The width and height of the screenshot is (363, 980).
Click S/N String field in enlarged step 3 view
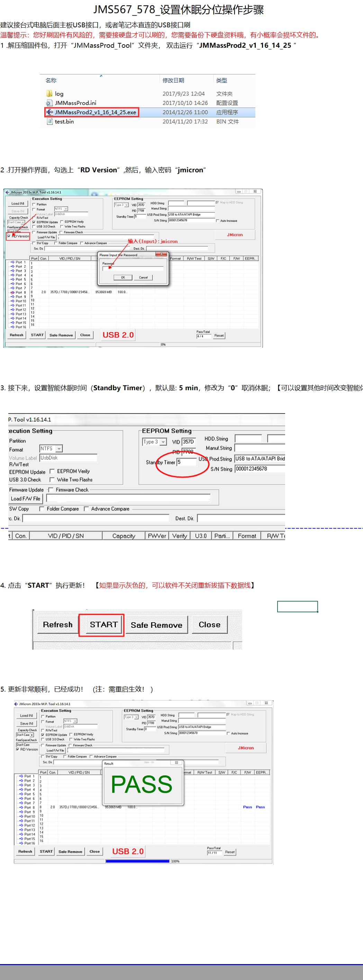[260, 469]
